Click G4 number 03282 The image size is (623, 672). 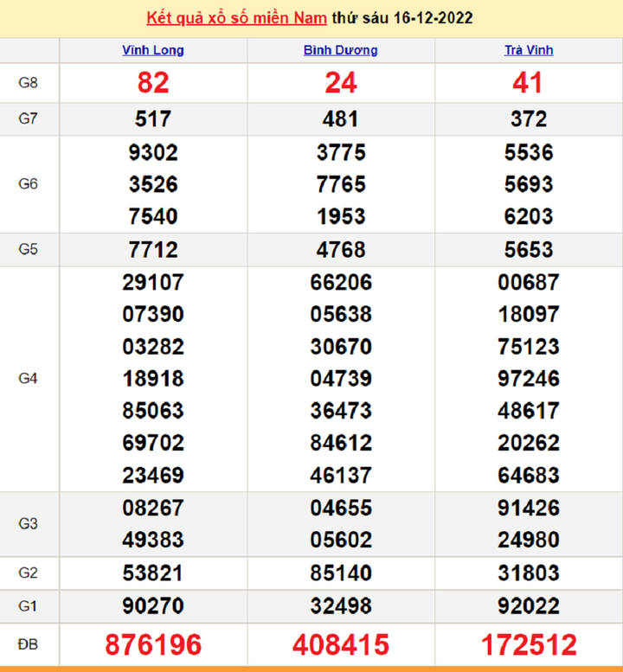153,346
